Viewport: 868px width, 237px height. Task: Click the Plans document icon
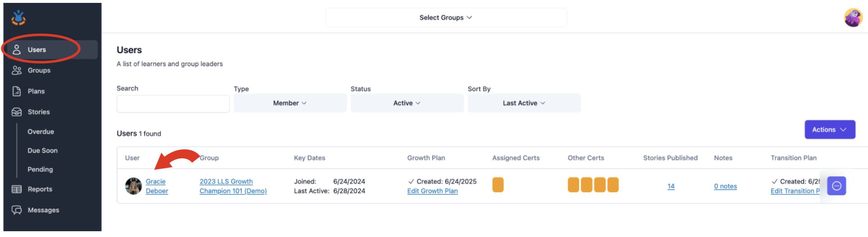coord(17,91)
